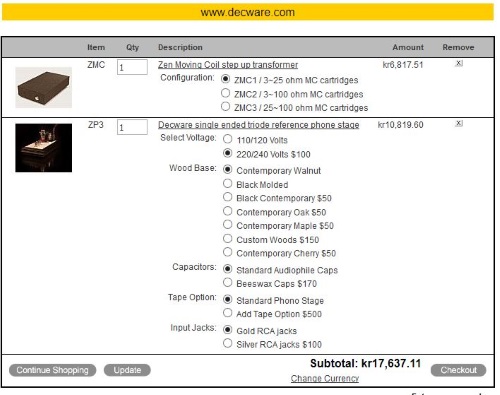Proceed with the Checkout button
Screen dimensions: 500x395
(458, 370)
